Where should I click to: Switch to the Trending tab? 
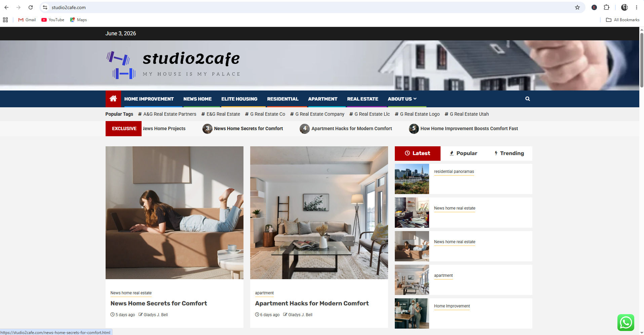[509, 153]
